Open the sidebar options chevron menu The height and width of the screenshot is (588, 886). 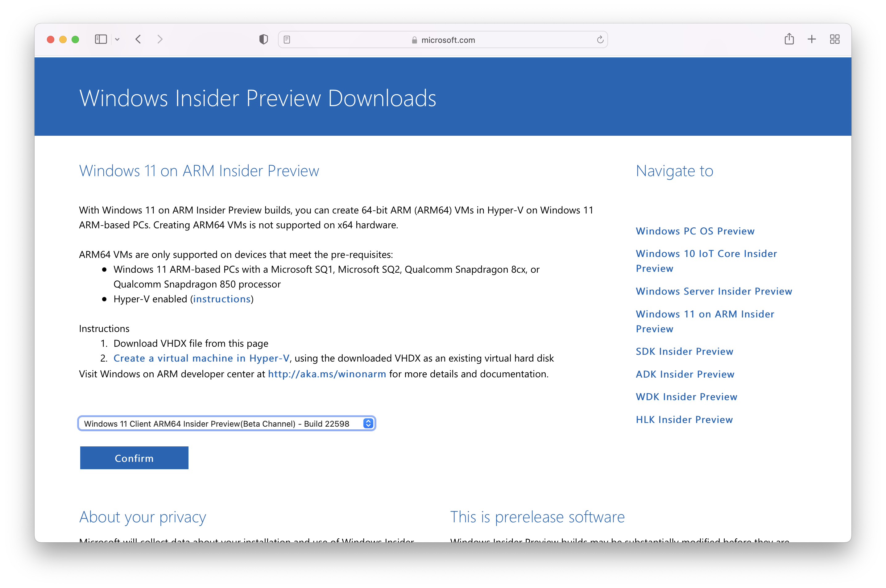tap(117, 39)
